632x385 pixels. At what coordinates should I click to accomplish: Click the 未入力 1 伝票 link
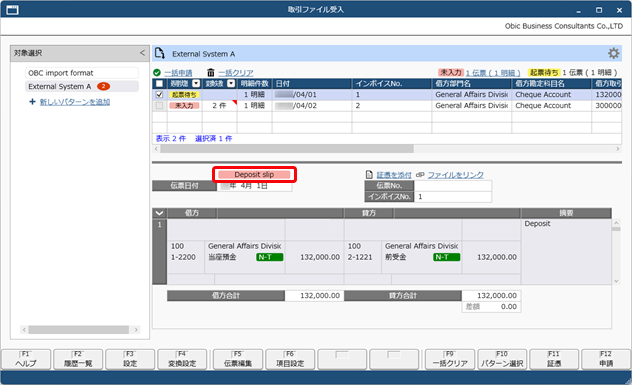coord(493,73)
